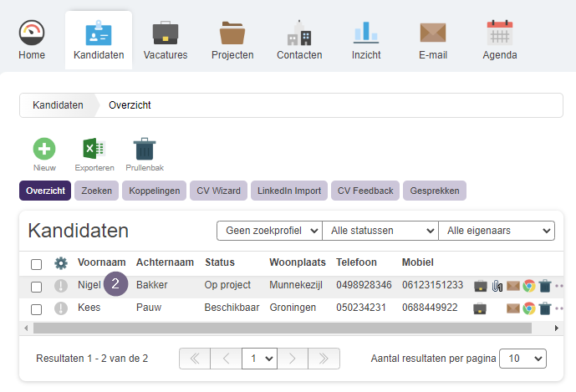This screenshot has height=392, width=576.
Task: Sort by the Achternaam column header
Action: (x=165, y=262)
